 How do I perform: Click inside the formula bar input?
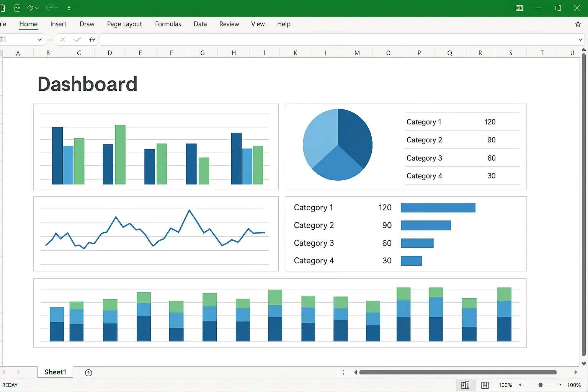(337, 39)
